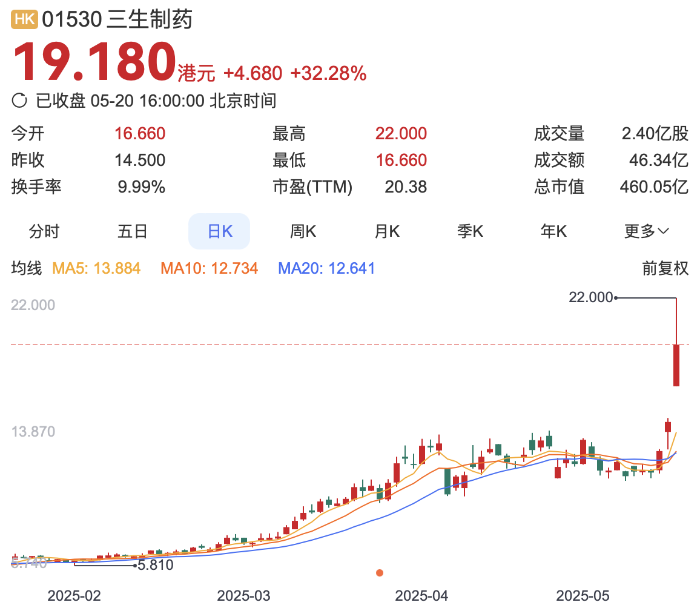The image size is (700, 608).
Task: Click the 市盈(TTM) value 20.38
Action: point(406,187)
